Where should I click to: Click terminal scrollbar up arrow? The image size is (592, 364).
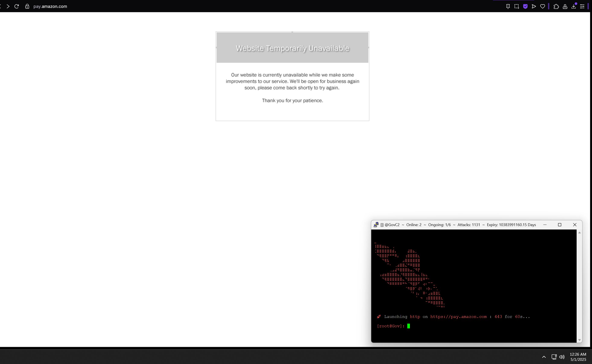579,232
